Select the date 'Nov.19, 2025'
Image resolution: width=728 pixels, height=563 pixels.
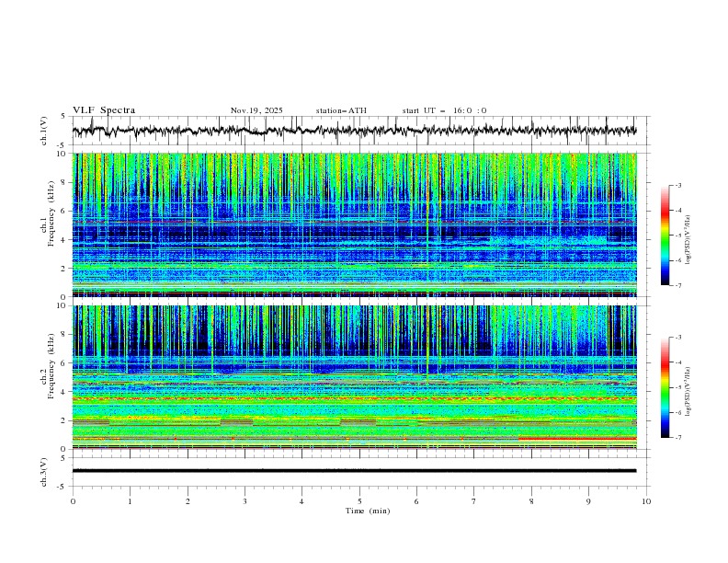click(256, 110)
